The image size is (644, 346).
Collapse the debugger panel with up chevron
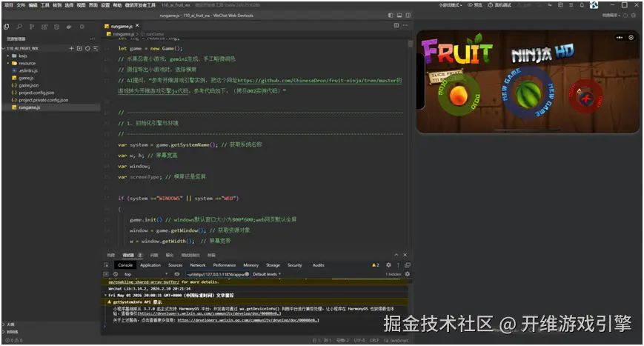tap(396, 255)
